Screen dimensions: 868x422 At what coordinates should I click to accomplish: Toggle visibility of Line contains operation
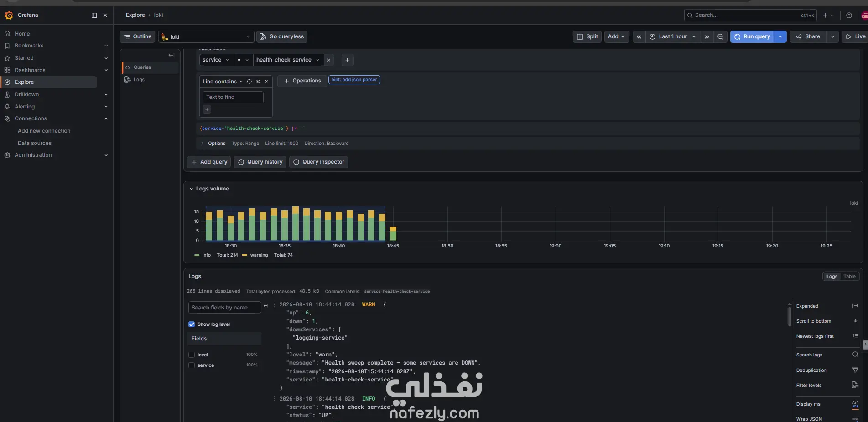click(258, 82)
